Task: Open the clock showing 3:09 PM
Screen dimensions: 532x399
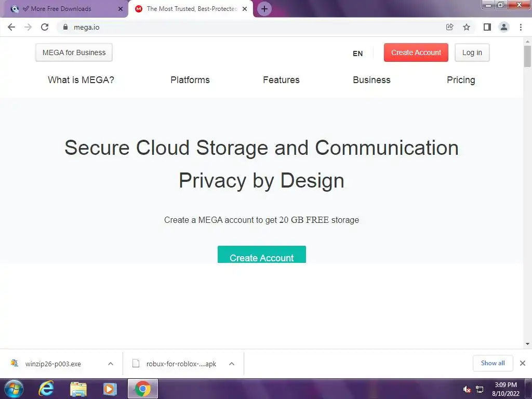Action: (506, 389)
